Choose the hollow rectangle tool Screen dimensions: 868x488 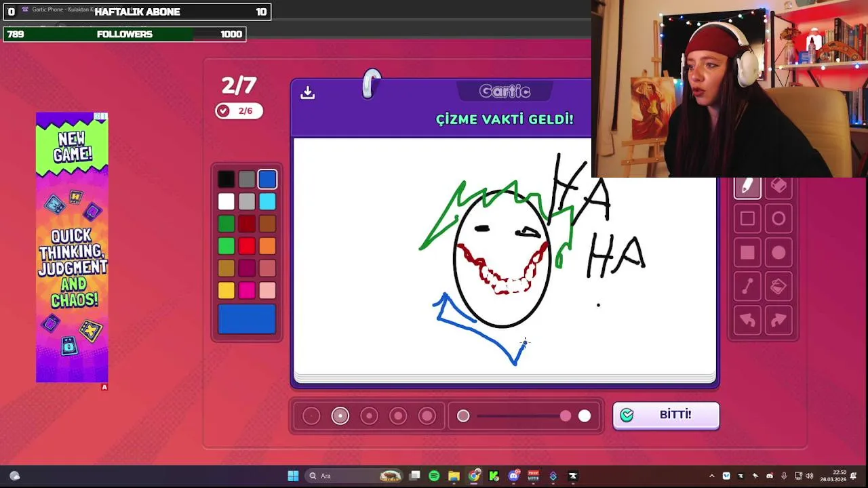747,219
